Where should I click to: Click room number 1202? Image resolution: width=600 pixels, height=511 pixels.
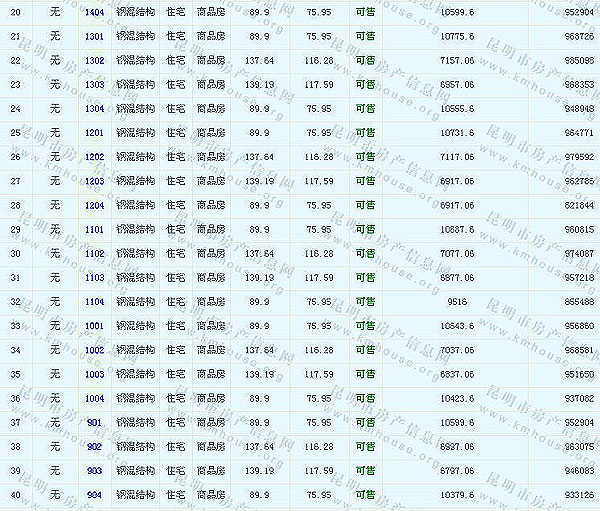pyautogui.click(x=95, y=156)
